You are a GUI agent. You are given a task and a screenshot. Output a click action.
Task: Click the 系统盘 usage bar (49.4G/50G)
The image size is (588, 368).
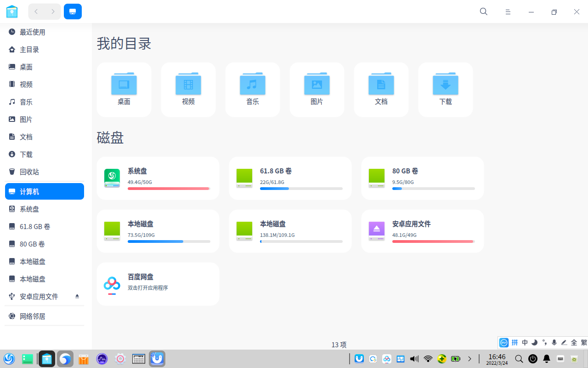pos(169,189)
